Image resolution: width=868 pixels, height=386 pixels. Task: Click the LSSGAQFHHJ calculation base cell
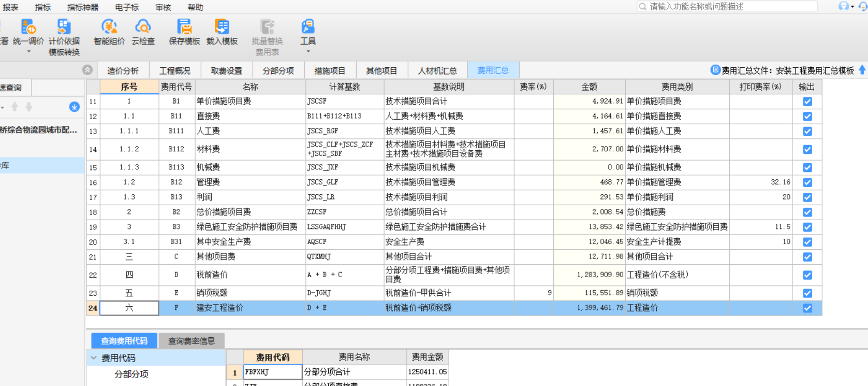tap(345, 227)
